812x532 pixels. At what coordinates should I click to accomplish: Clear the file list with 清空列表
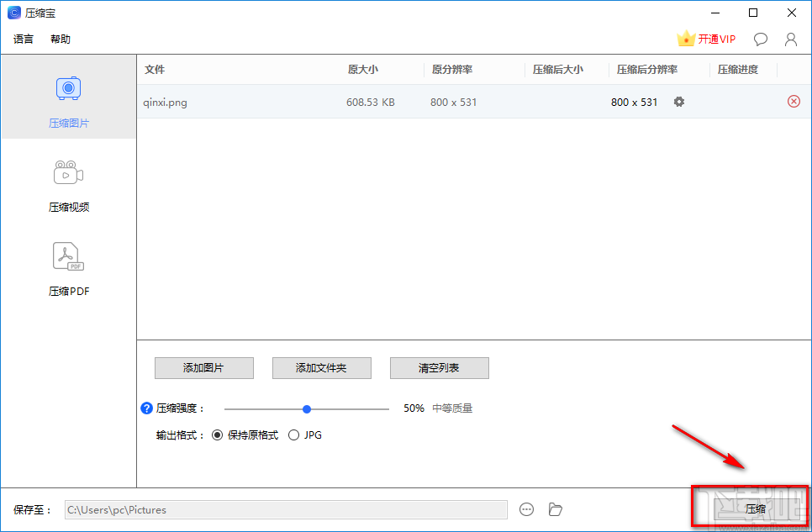(x=439, y=368)
